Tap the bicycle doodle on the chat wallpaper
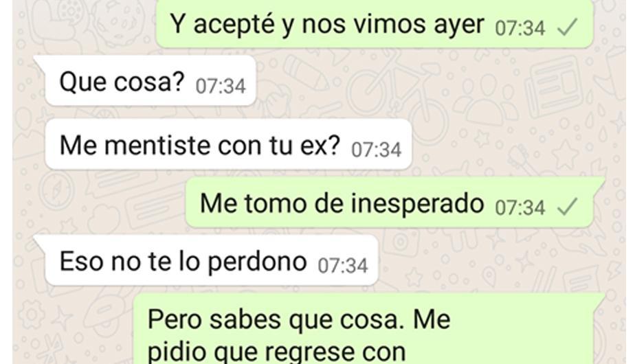The image size is (635, 364). [x=399, y=95]
